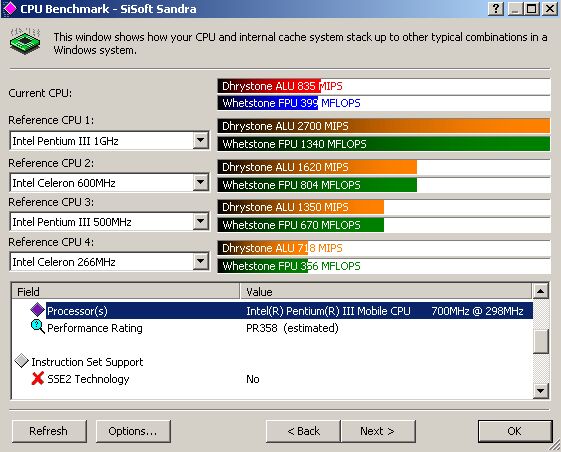Expand the Reference CPU 4 dropdown arrow
This screenshot has width=561, height=452.
201,262
